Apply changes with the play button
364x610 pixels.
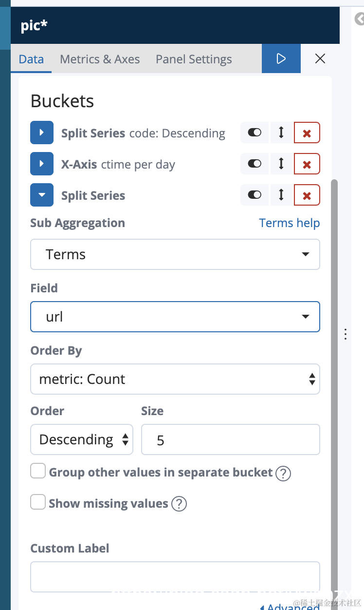(x=281, y=59)
